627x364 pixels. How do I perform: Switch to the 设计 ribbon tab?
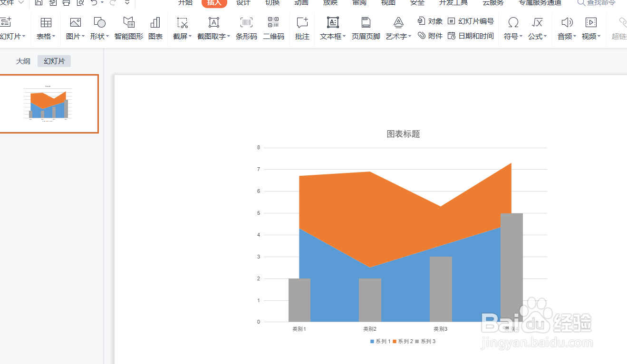pos(243,2)
